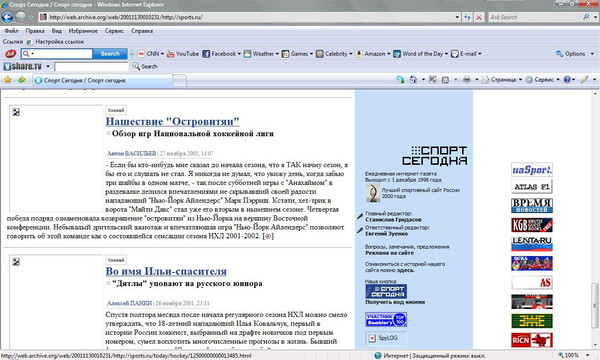
Task: Open the Справка menu
Action: pos(142,31)
